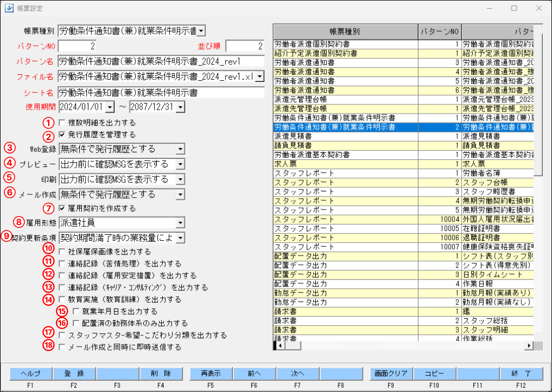Expand the 契約更新条項 dropdown
The width and height of the screenshot is (552, 392).
(x=180, y=237)
